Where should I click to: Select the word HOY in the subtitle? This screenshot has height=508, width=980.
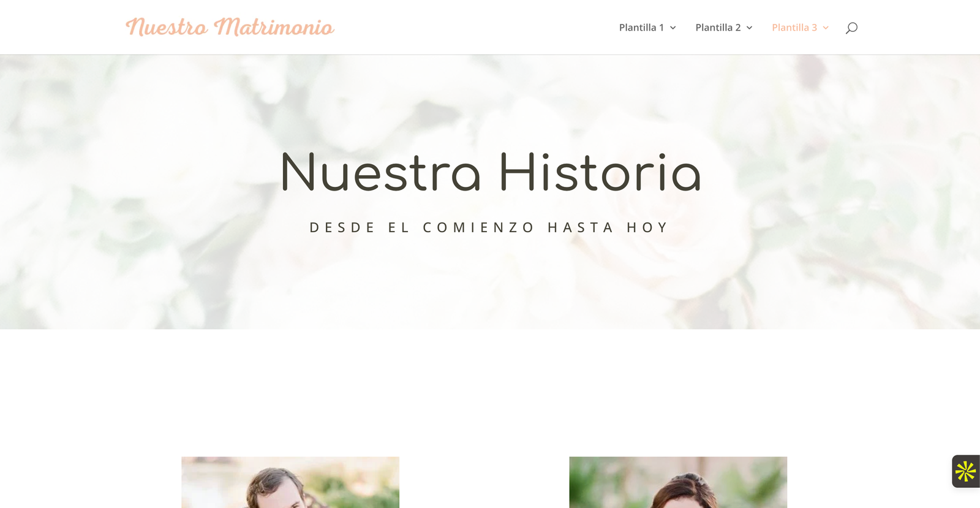click(647, 227)
